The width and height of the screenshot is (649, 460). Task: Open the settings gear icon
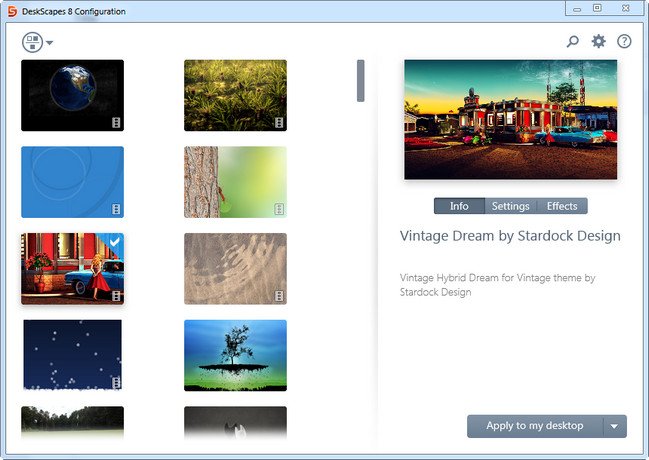(599, 41)
